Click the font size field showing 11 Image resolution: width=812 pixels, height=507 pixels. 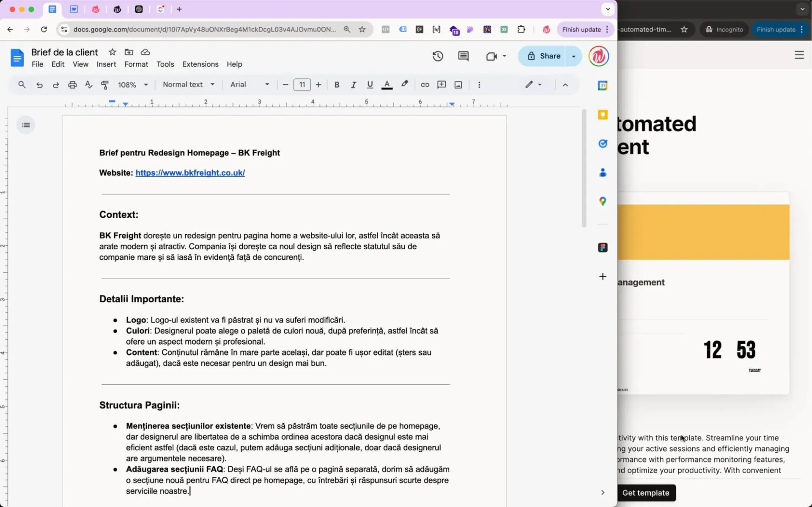pyautogui.click(x=302, y=85)
